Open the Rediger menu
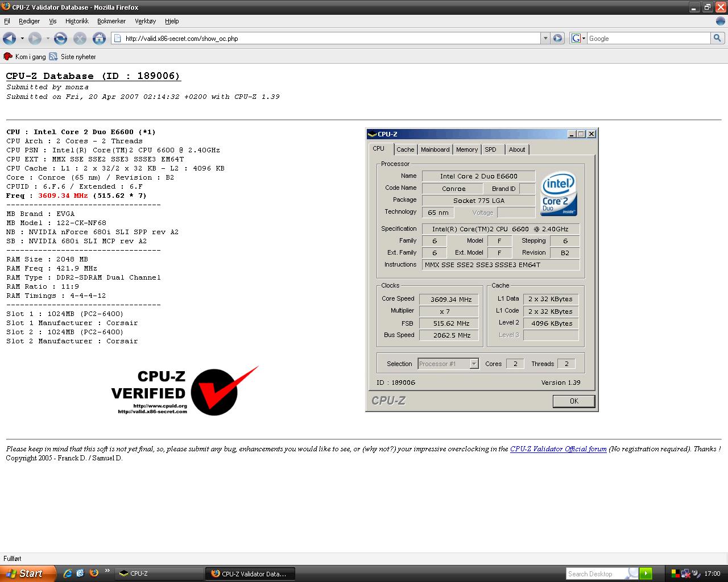 (x=29, y=21)
